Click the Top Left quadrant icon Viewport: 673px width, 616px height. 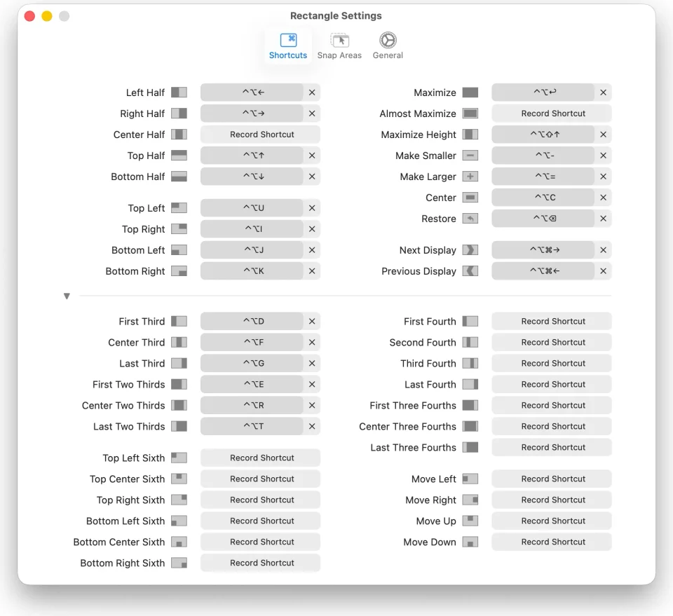(179, 208)
